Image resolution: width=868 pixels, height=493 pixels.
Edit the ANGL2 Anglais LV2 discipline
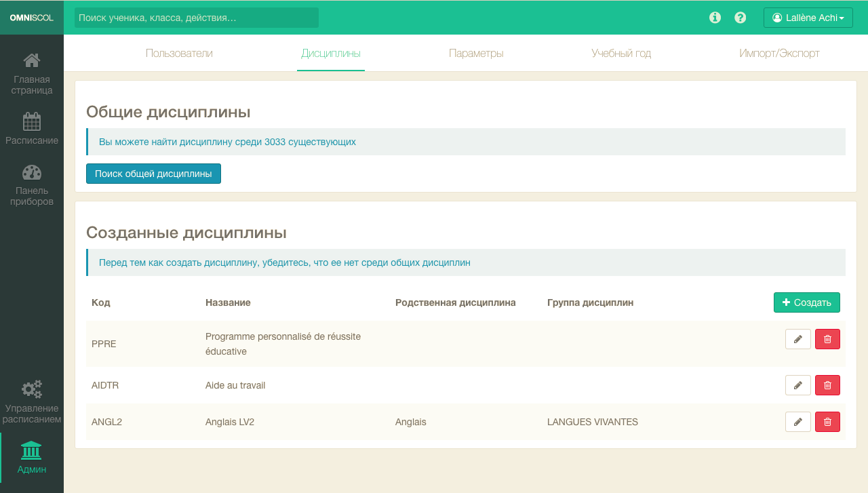[797, 422]
